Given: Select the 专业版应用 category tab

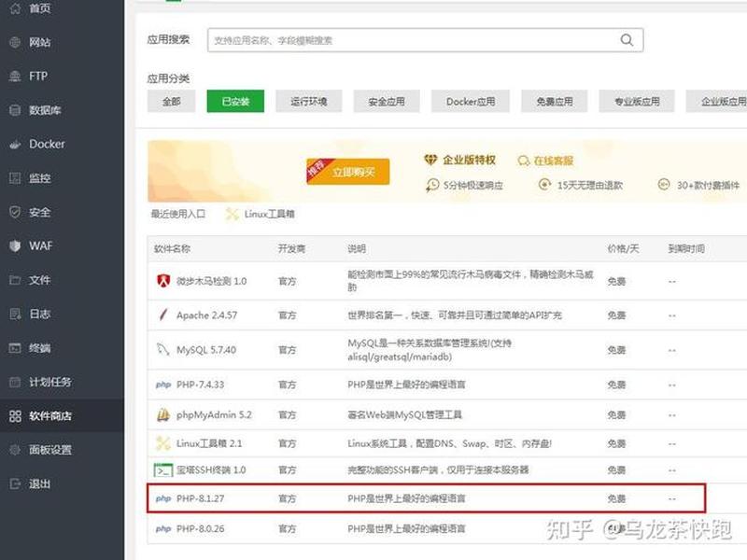Looking at the screenshot, I should (x=637, y=102).
